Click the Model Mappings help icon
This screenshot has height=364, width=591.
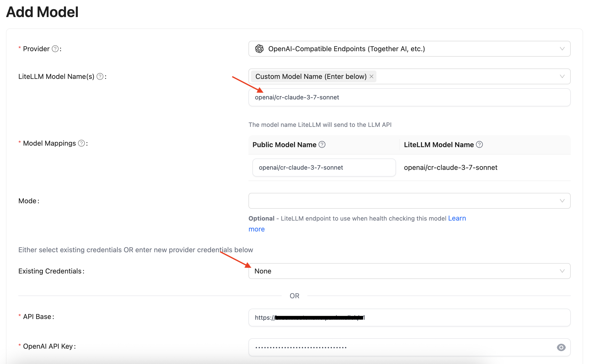(81, 143)
